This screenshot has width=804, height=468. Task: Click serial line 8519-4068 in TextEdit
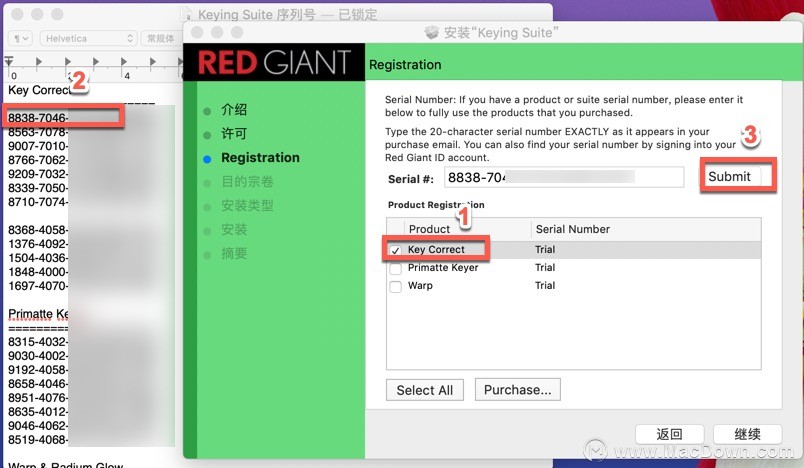coord(37,439)
